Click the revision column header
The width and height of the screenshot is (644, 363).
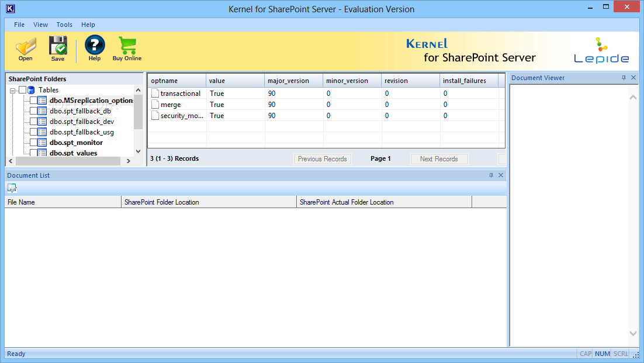click(x=410, y=81)
